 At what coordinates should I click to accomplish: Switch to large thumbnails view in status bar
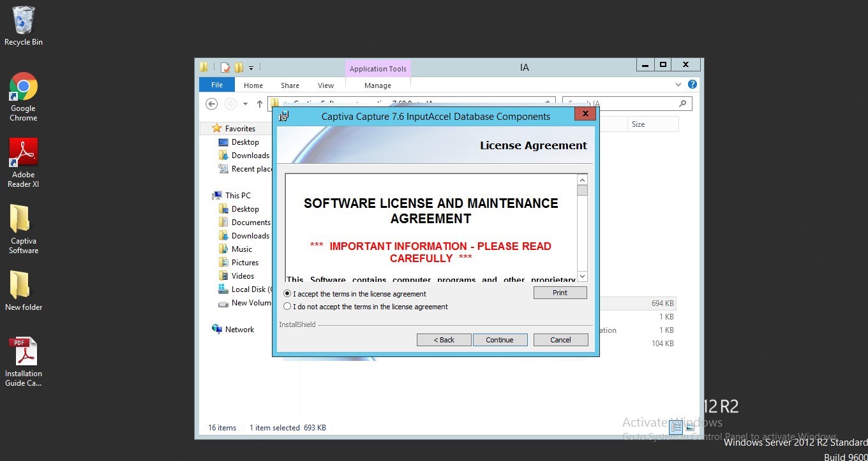[691, 427]
